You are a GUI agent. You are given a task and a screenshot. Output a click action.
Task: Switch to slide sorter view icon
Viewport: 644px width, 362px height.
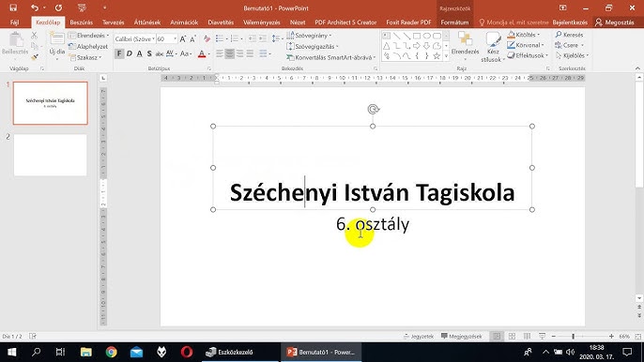[x=512, y=337]
